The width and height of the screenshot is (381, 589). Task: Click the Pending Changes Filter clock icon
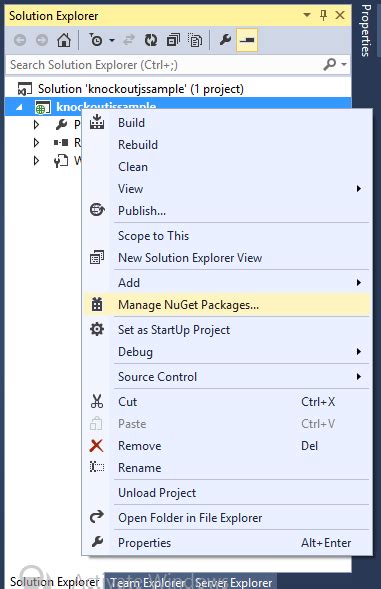coord(96,40)
